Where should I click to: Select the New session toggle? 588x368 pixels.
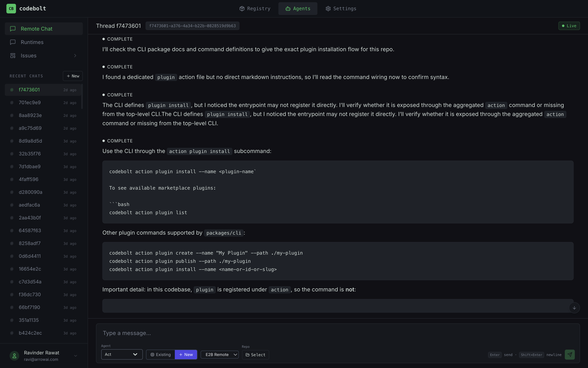[186, 355]
